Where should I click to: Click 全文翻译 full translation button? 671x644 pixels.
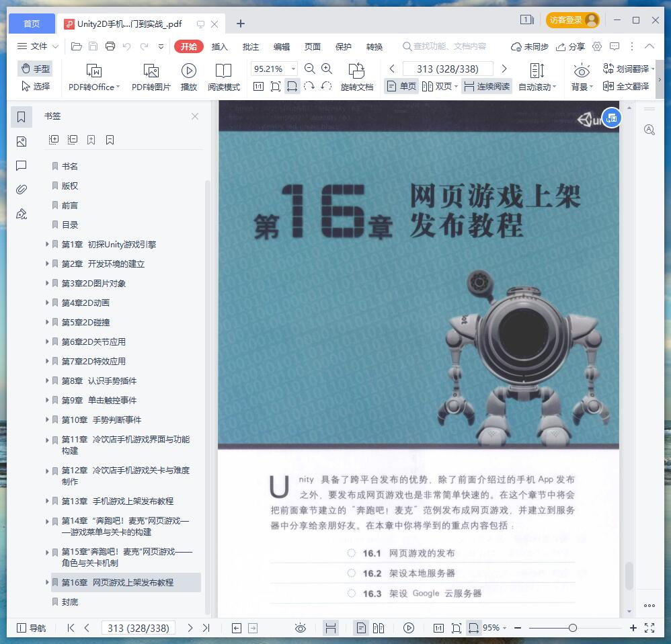[626, 87]
